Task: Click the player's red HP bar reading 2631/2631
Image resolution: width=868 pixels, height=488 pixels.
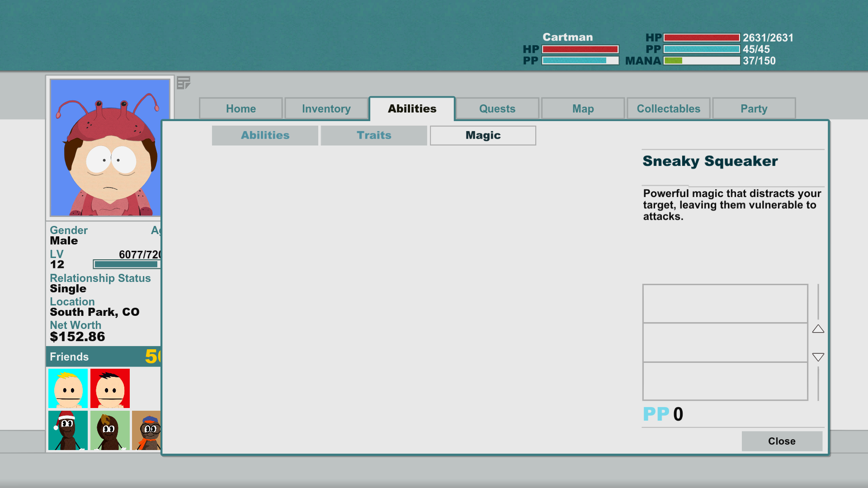Action: pyautogui.click(x=702, y=38)
